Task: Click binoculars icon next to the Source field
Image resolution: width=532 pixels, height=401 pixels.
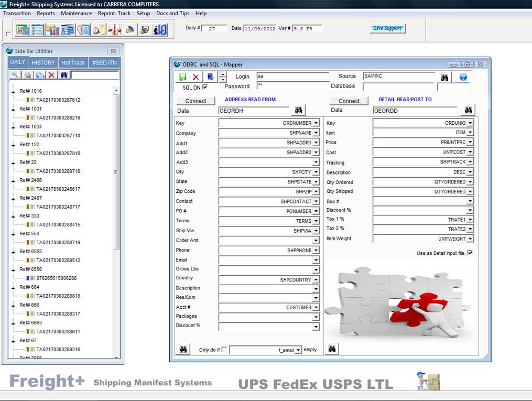Action: [x=445, y=78]
